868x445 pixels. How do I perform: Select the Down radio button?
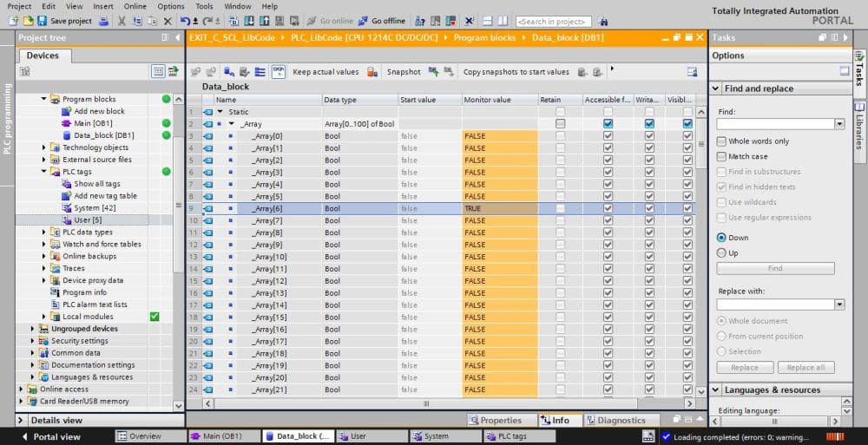tap(721, 238)
